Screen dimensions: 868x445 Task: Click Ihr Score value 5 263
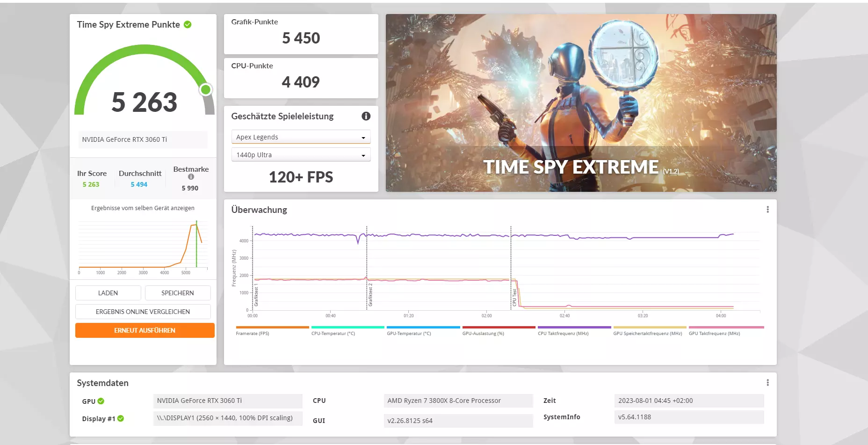(x=91, y=184)
